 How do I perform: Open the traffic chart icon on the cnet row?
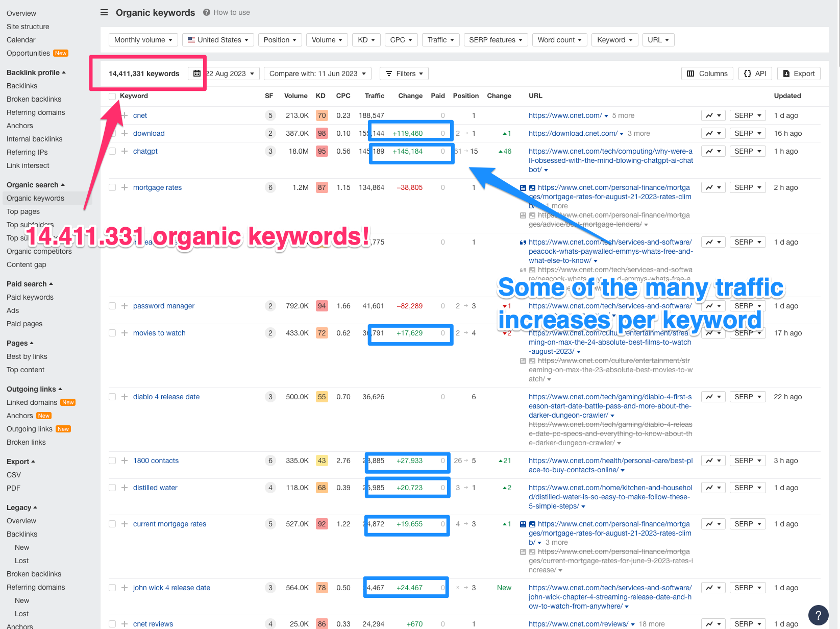(x=710, y=115)
